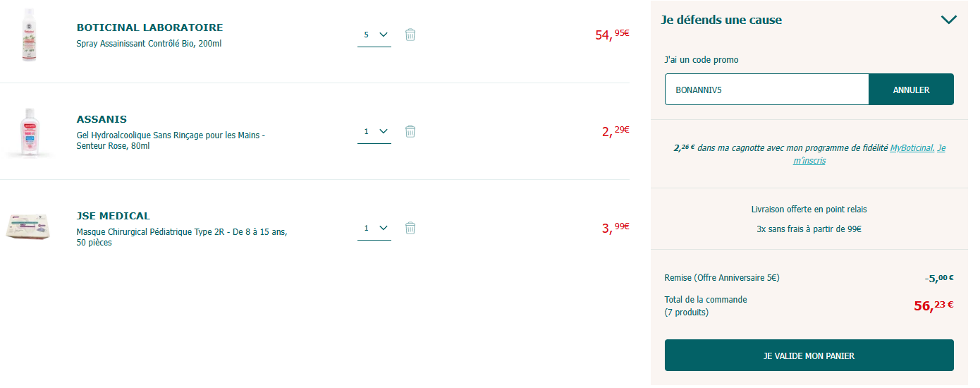Click trash icon for JSE Medical masks
This screenshot has height=388, width=980.
[410, 228]
